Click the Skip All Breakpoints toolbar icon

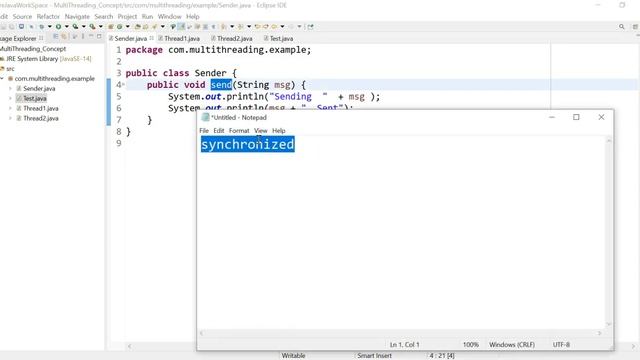31,27
